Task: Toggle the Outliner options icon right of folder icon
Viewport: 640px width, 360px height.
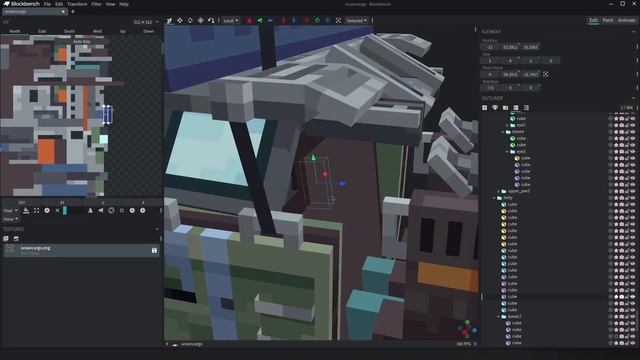Action: pyautogui.click(x=516, y=108)
